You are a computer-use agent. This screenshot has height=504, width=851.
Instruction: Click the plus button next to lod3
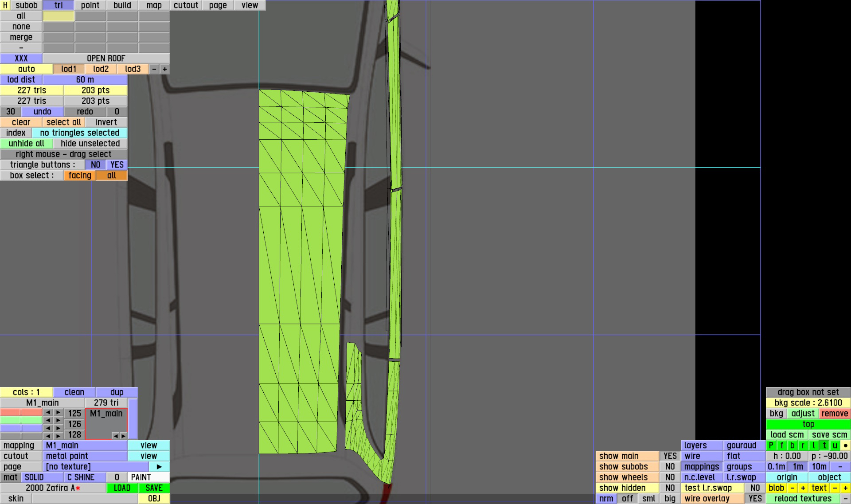165,69
